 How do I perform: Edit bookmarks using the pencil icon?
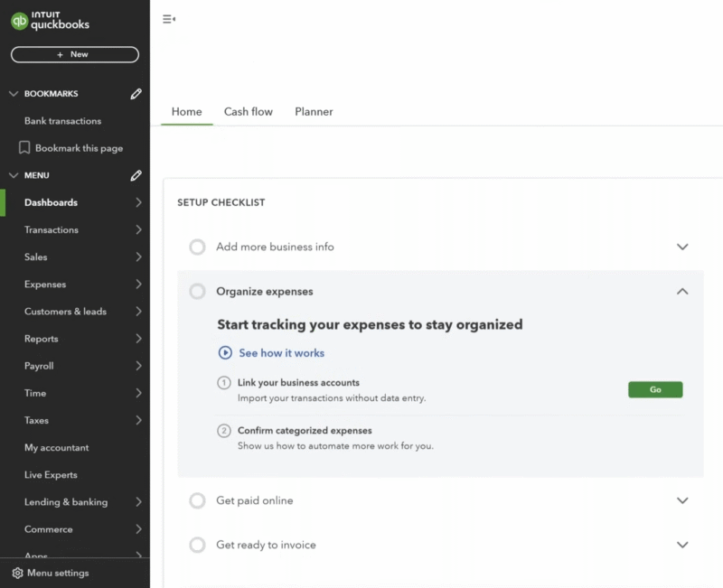[136, 93]
